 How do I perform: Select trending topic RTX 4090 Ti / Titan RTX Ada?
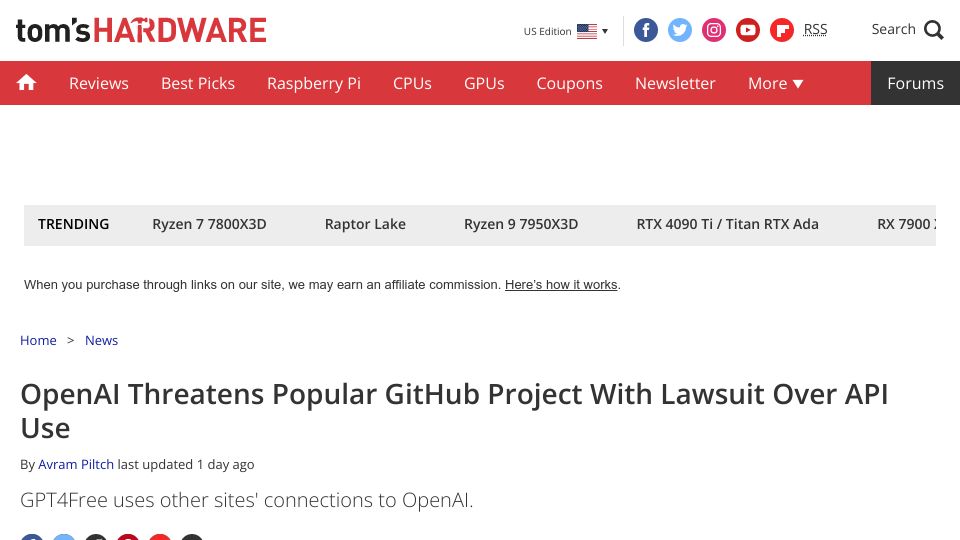(727, 224)
